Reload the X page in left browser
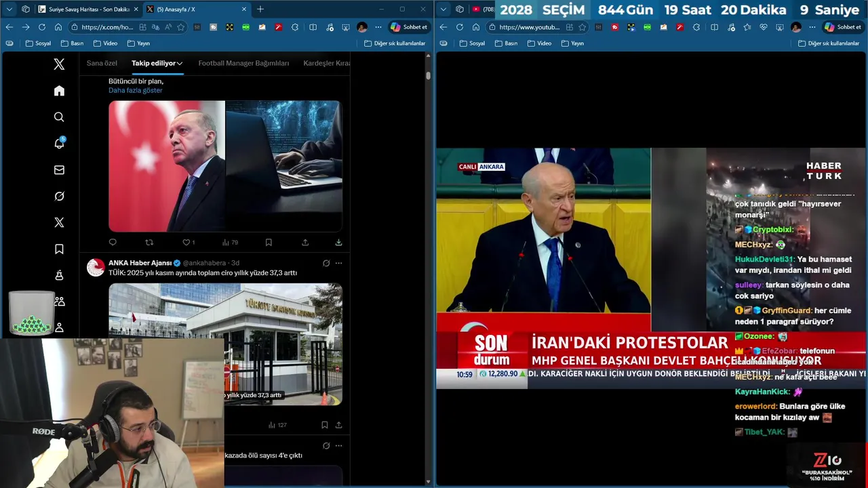Image resolution: width=868 pixels, height=488 pixels. coord(42,27)
